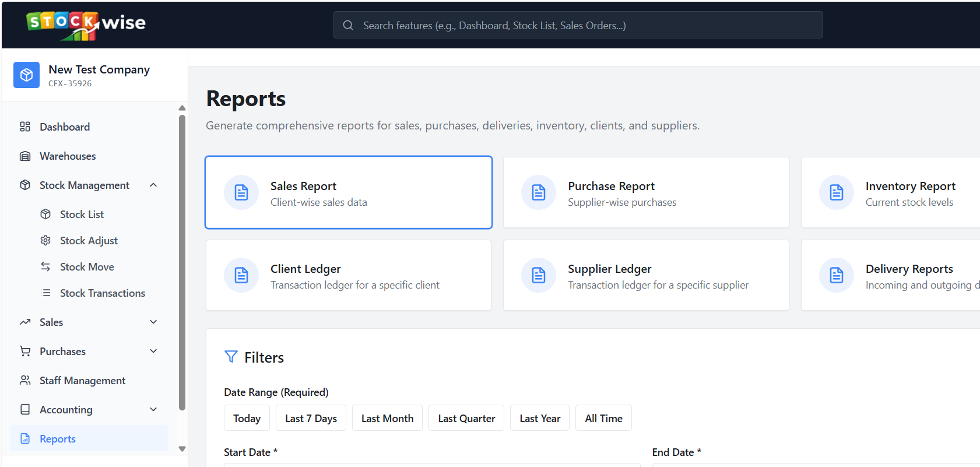Expand the Purchases menu chevron
Image resolution: width=980 pixels, height=467 pixels.
pyautogui.click(x=153, y=351)
